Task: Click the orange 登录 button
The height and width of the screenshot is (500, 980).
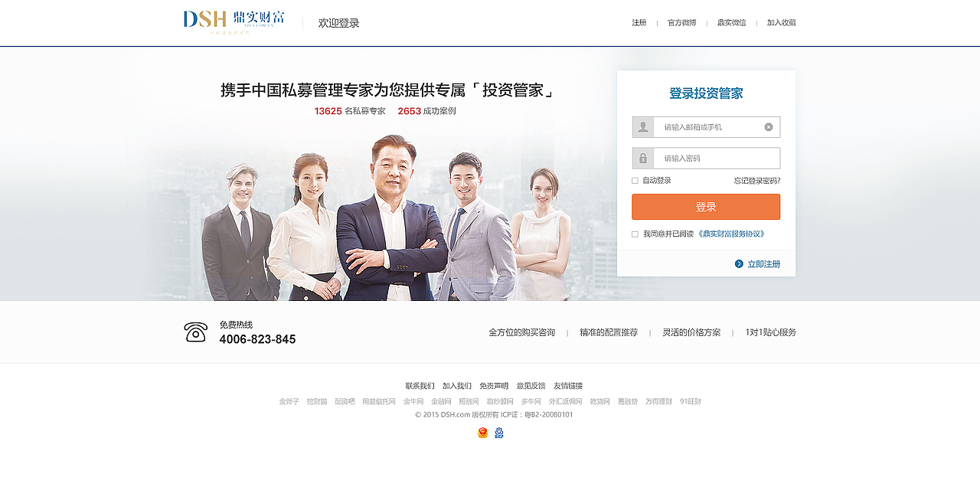Action: [x=706, y=207]
